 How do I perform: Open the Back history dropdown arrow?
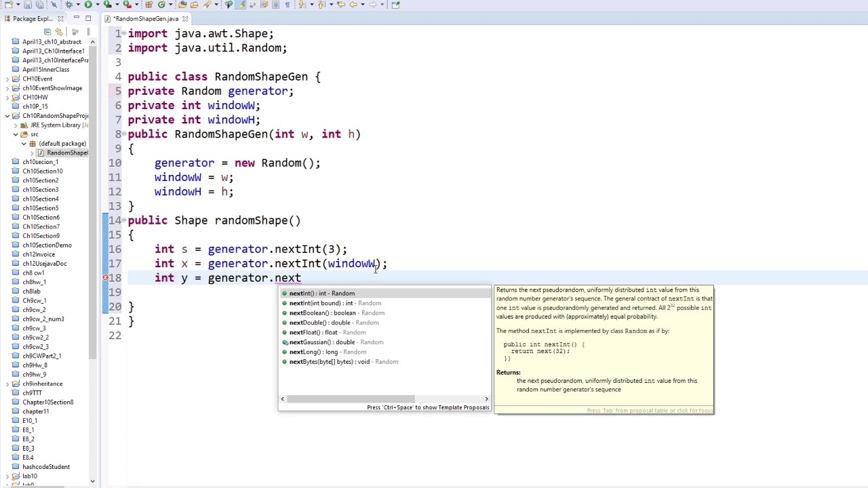(x=362, y=5)
